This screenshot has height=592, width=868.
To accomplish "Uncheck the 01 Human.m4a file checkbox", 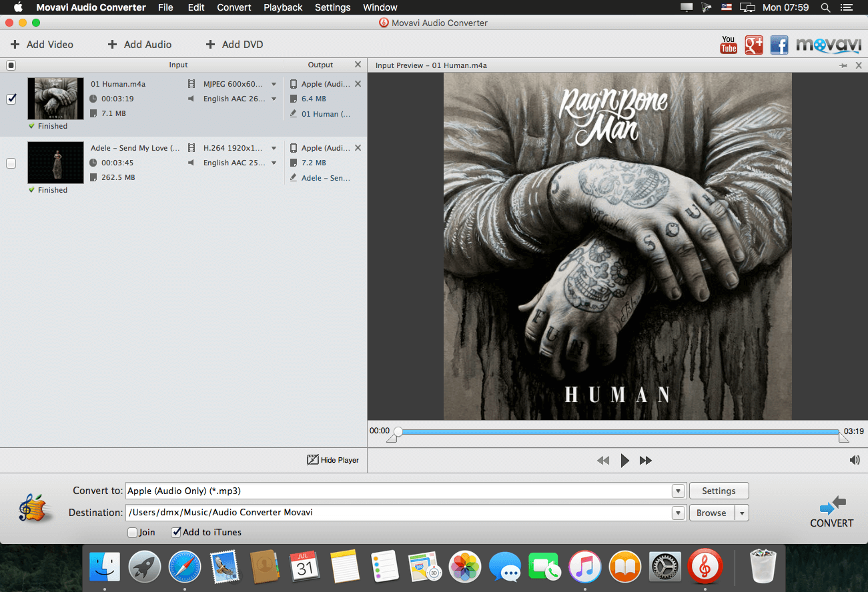I will [x=11, y=99].
